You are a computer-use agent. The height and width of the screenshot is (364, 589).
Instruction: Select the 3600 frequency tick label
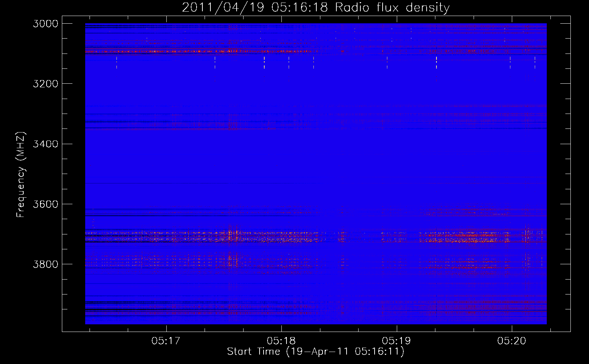point(46,204)
